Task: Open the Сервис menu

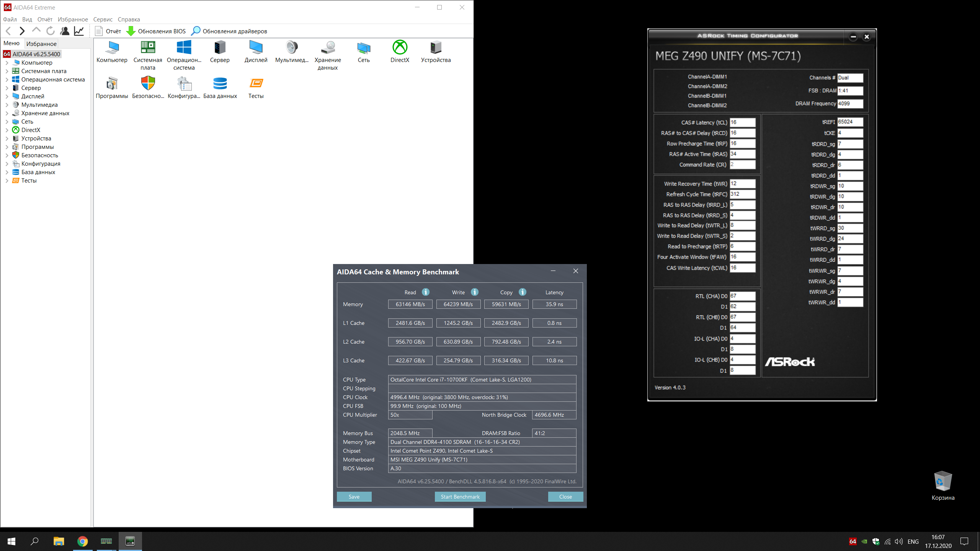Action: pyautogui.click(x=103, y=20)
